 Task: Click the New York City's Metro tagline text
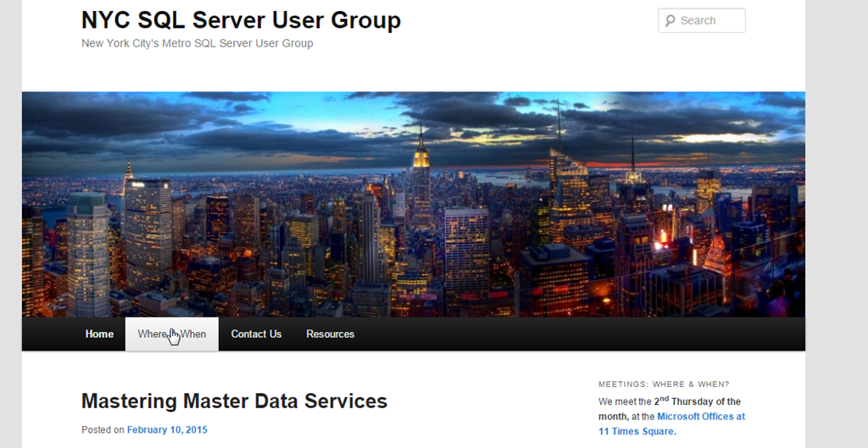coord(197,43)
